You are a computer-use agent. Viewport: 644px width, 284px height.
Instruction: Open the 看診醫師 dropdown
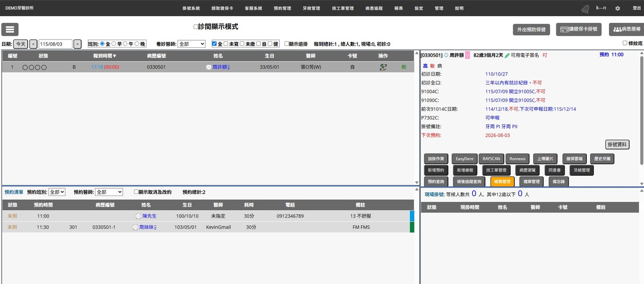click(192, 44)
